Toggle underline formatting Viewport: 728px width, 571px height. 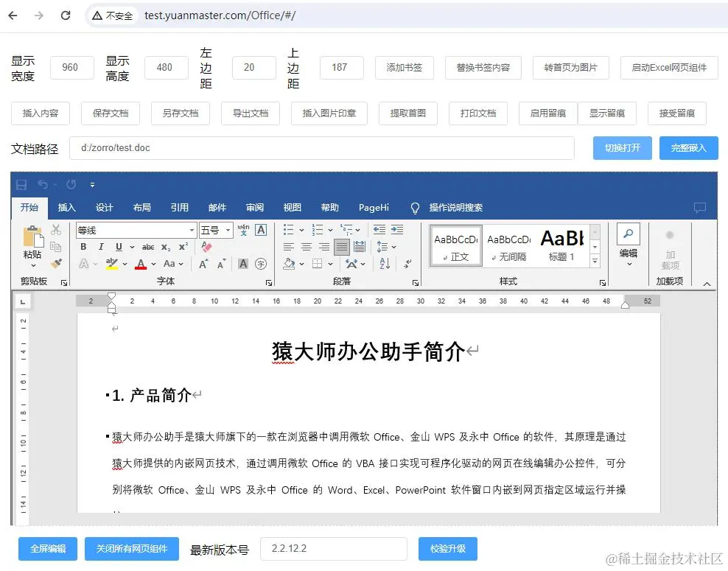(118, 245)
